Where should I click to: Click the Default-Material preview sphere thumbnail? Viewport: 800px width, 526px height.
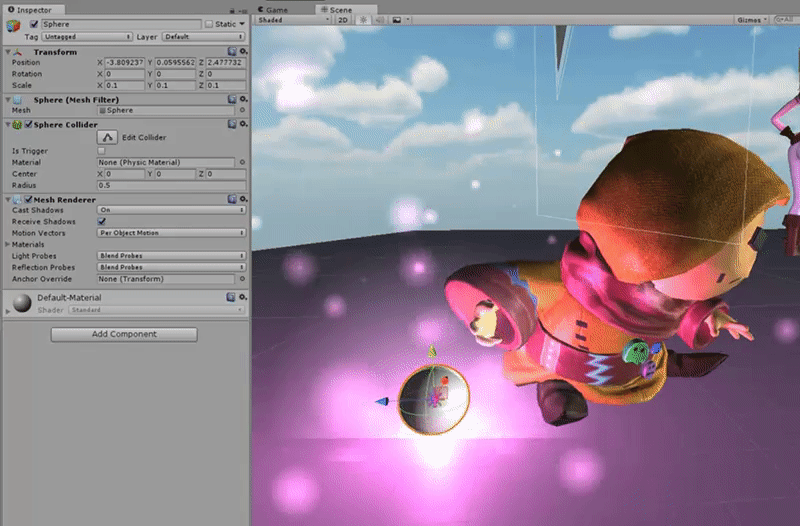(x=22, y=303)
